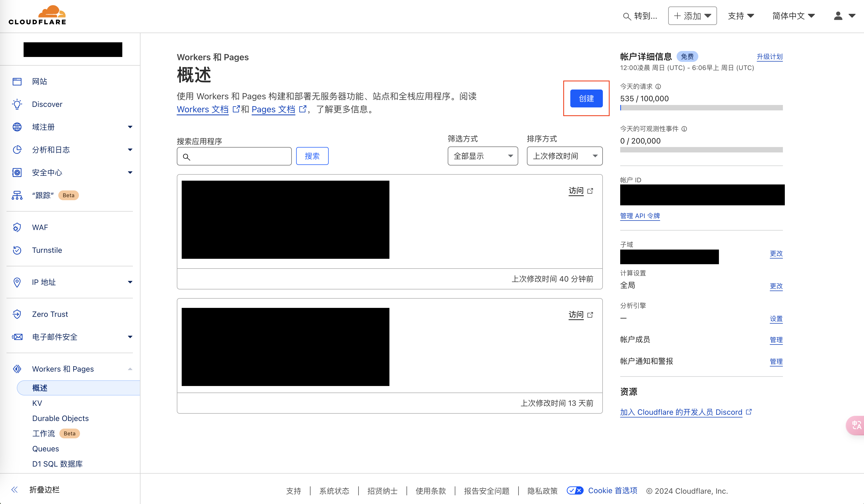Open the 筛选方式 全部显示 dropdown
This screenshot has width=864, height=504.
(x=482, y=156)
